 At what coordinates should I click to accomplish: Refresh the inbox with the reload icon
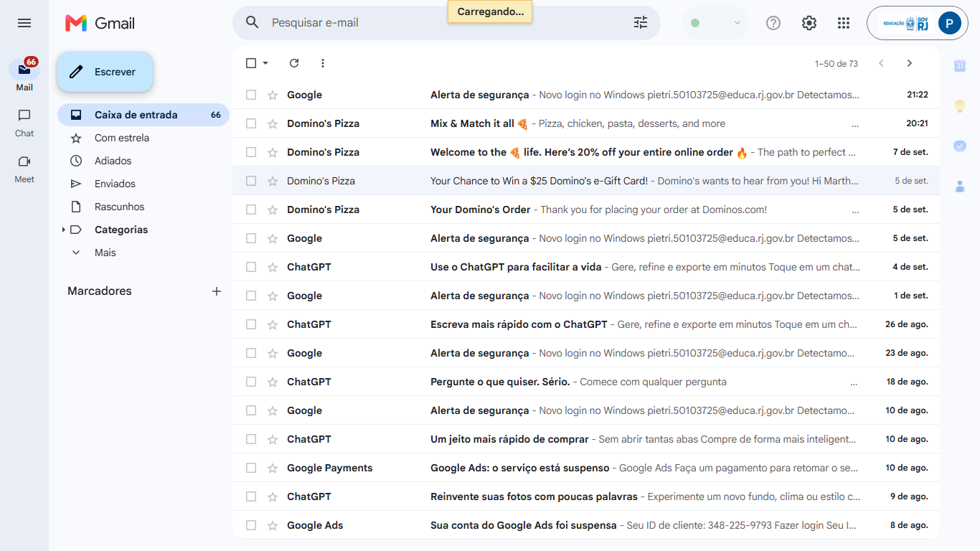click(294, 63)
